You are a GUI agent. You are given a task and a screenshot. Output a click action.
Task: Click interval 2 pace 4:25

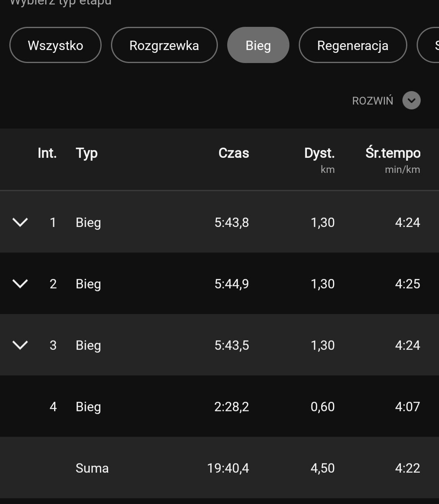coord(407,284)
